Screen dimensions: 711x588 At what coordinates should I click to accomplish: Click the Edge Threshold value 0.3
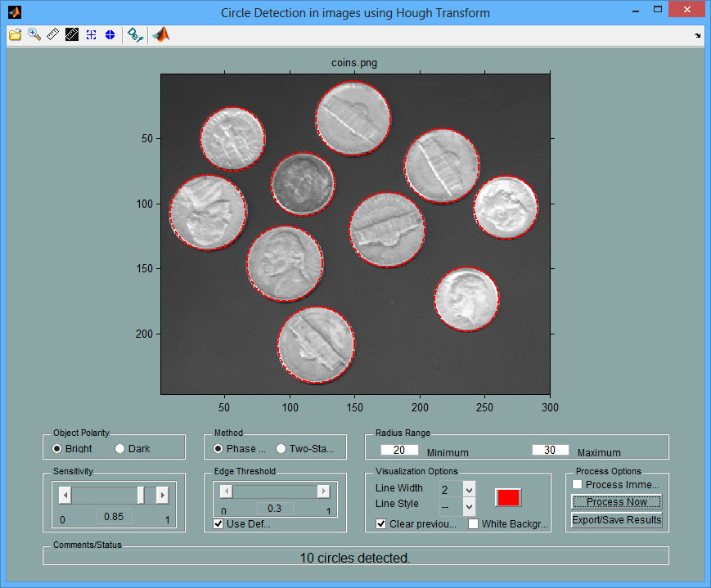[275, 508]
